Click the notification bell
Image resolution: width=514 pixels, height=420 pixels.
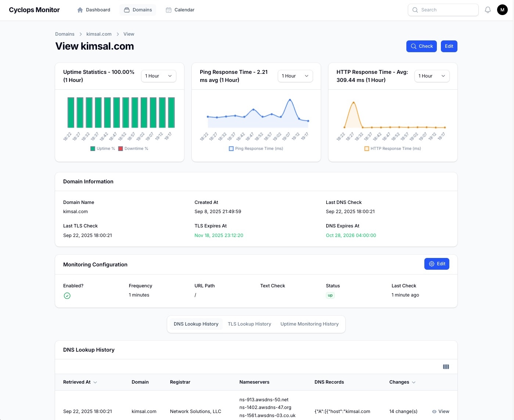(488, 10)
